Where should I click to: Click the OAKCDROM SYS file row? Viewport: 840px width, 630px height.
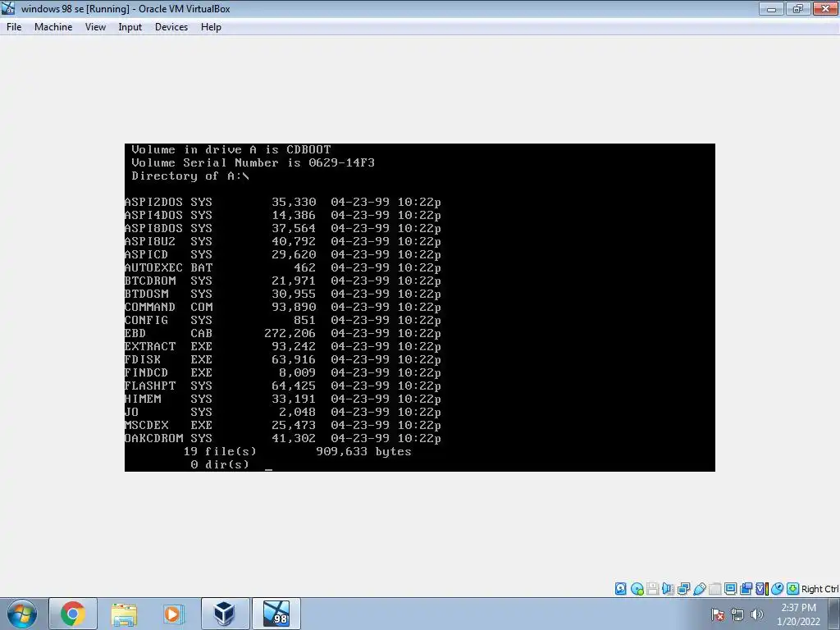[283, 438]
